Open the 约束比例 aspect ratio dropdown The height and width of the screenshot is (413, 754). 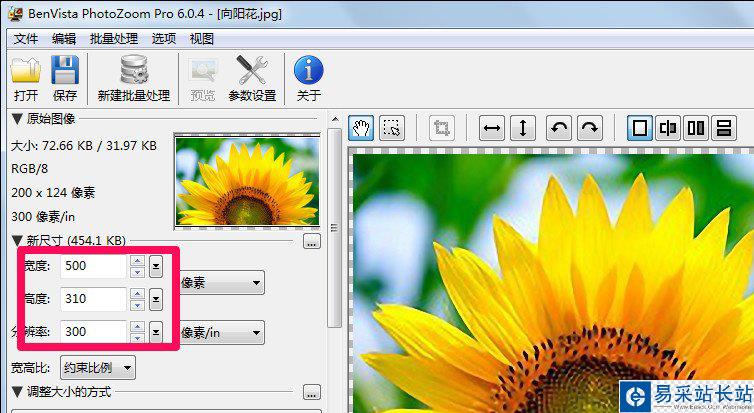(x=98, y=368)
